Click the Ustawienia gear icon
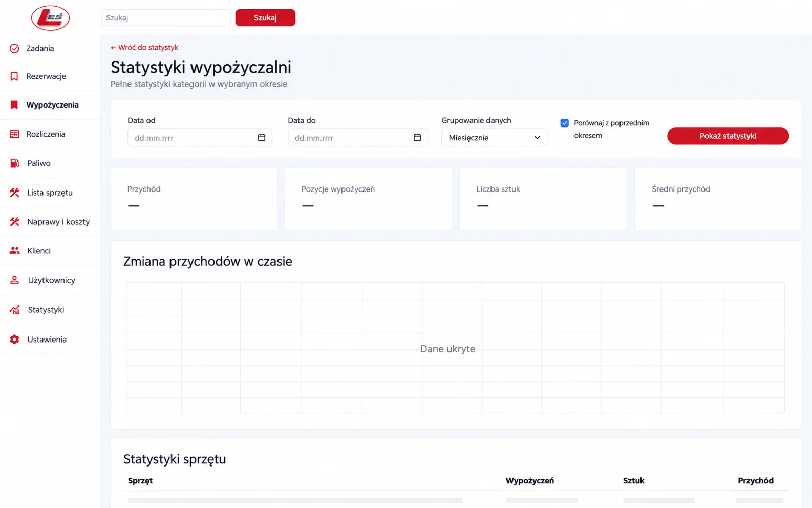 [x=14, y=340]
